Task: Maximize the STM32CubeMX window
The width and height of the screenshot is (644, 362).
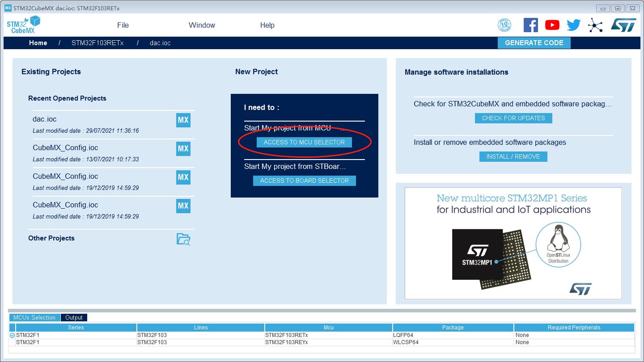Action: click(618, 8)
